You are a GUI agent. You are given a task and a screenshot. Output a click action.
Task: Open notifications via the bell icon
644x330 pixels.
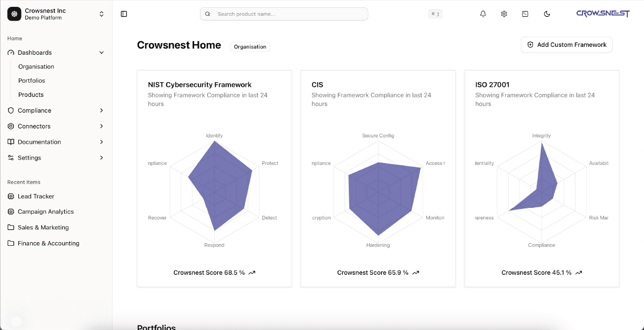(x=483, y=14)
